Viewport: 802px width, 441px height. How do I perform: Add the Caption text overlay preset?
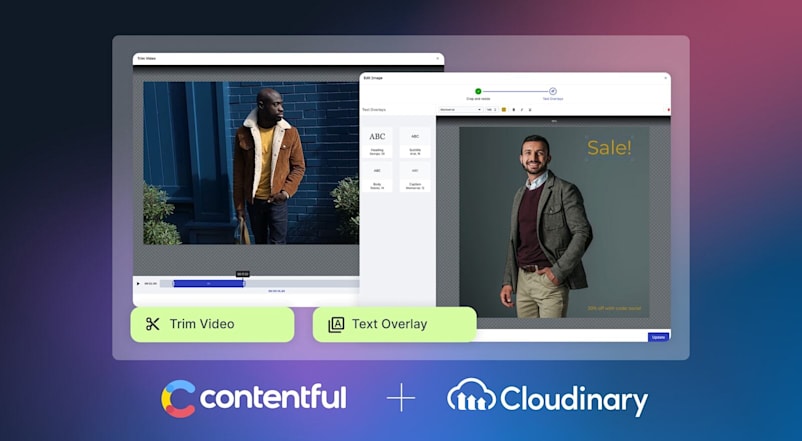(x=415, y=177)
